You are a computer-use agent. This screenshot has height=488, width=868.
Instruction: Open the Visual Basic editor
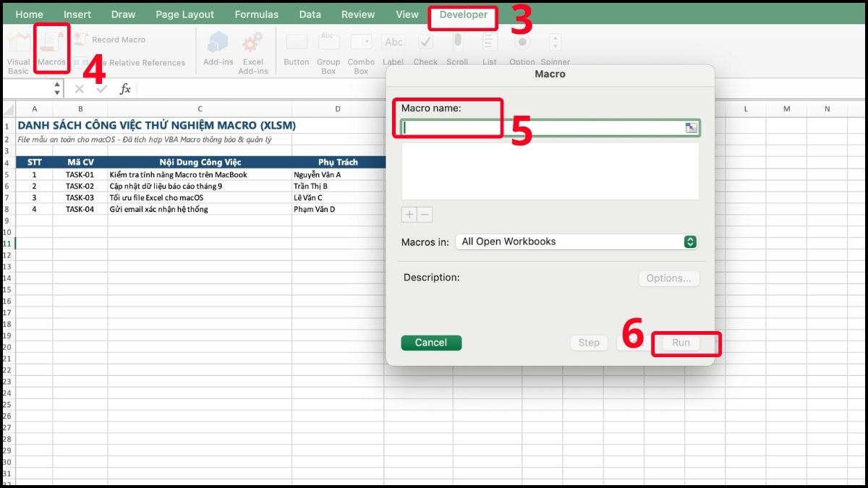point(18,51)
